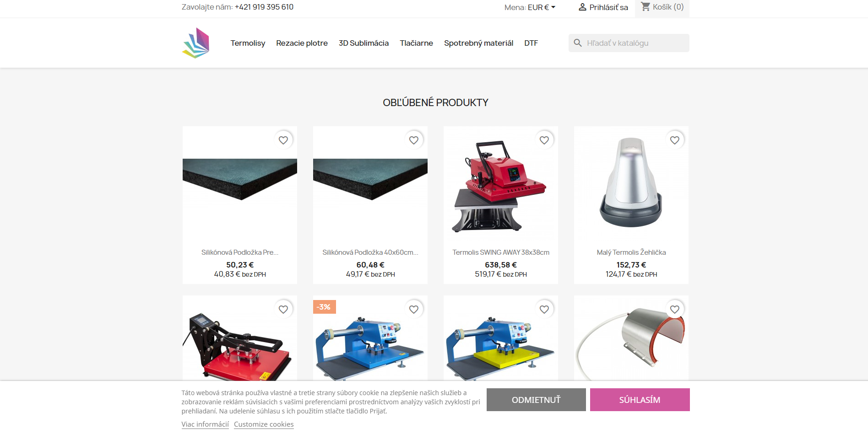Open the Termolisy menu
The height and width of the screenshot is (434, 868).
pos(248,43)
